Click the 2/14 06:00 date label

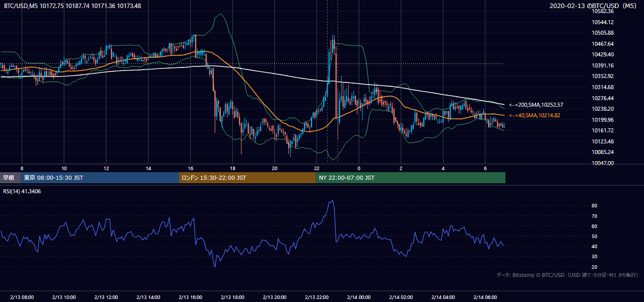[485, 297]
